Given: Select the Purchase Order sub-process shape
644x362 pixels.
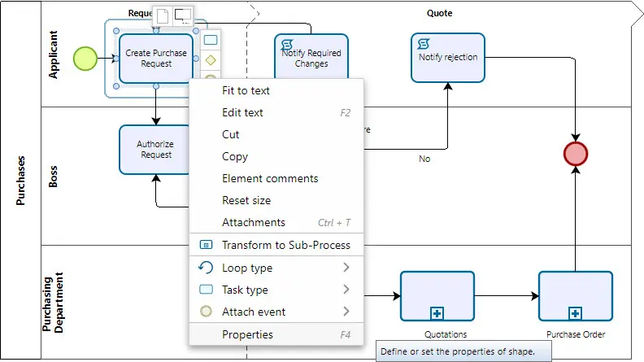Looking at the screenshot, I should point(576,296).
